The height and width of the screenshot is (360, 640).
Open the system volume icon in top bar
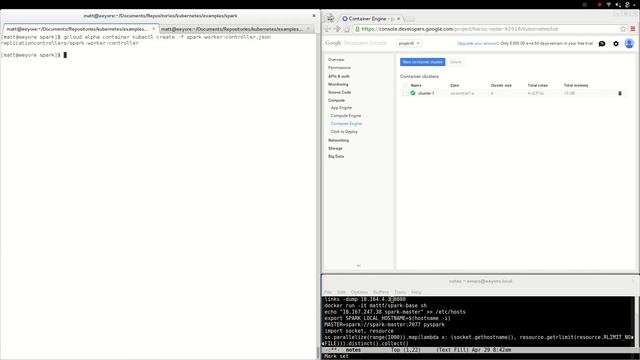coord(618,4)
